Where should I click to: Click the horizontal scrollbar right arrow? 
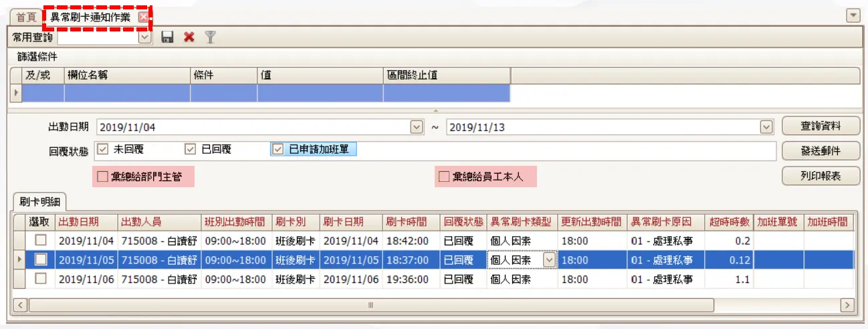pyautogui.click(x=847, y=305)
